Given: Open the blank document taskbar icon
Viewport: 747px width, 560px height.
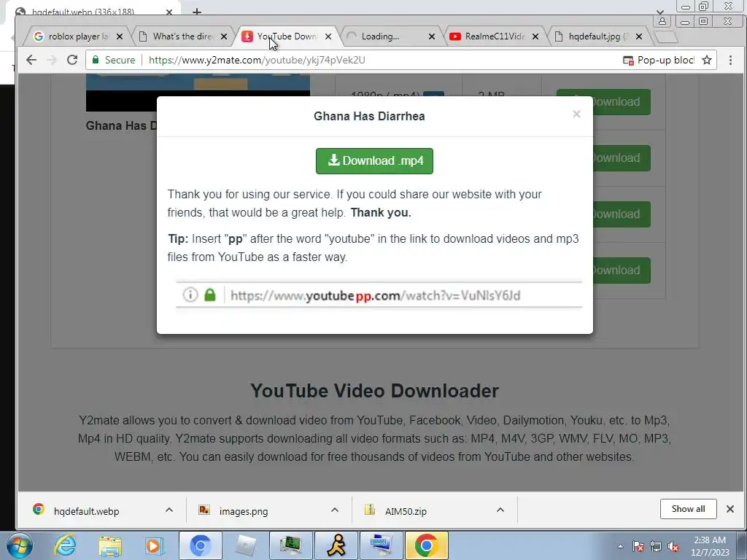Looking at the screenshot, I should point(245,545).
